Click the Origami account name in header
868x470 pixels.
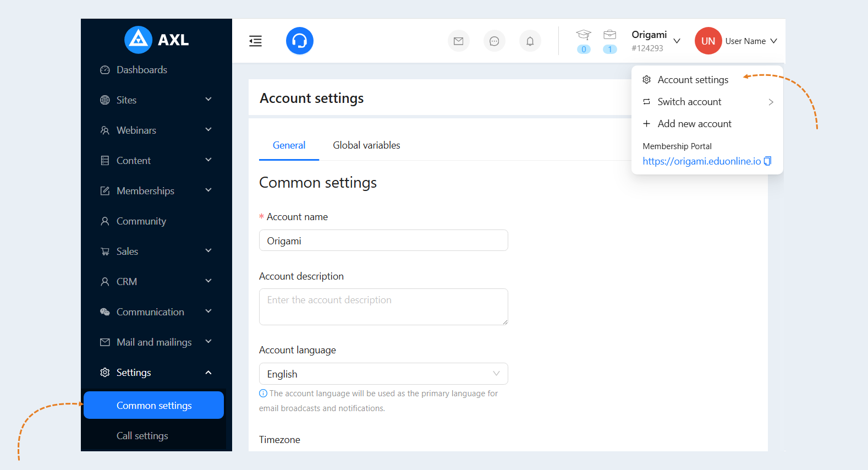[x=649, y=35]
